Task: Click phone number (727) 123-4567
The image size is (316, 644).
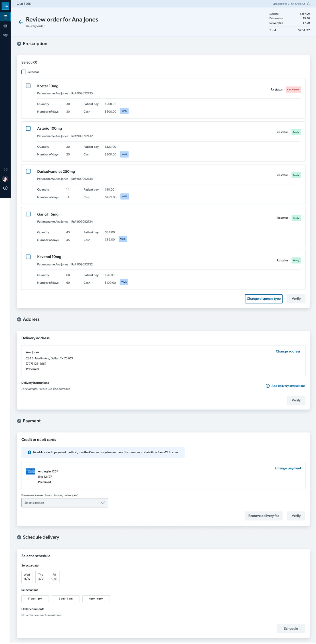Action: tap(36, 364)
